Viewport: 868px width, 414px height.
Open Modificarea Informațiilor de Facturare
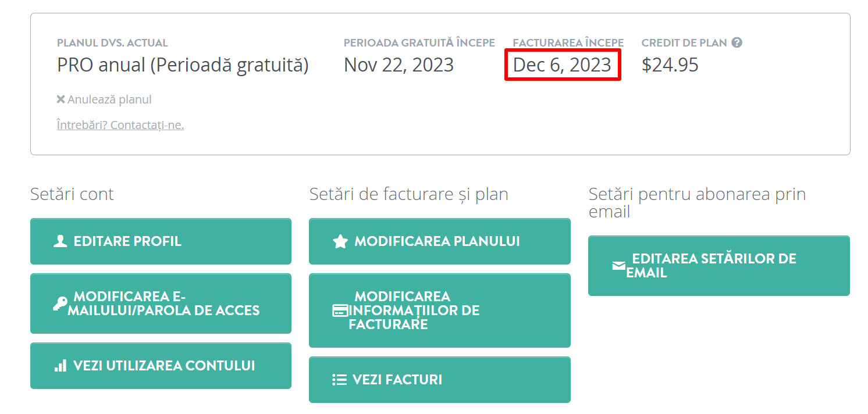[440, 310]
